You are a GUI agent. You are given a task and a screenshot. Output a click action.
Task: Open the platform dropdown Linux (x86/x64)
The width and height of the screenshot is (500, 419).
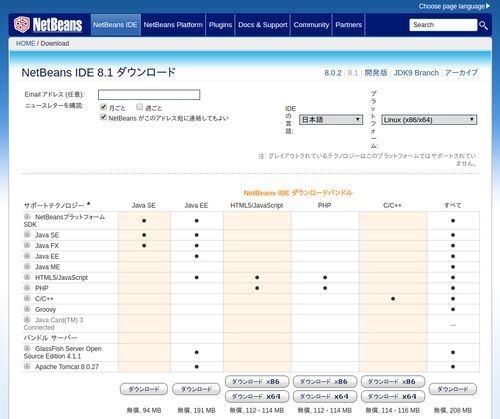click(429, 120)
